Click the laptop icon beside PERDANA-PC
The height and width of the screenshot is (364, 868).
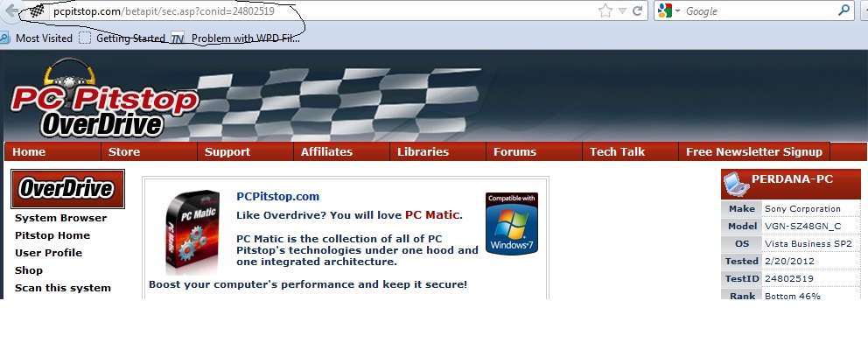coord(736,185)
